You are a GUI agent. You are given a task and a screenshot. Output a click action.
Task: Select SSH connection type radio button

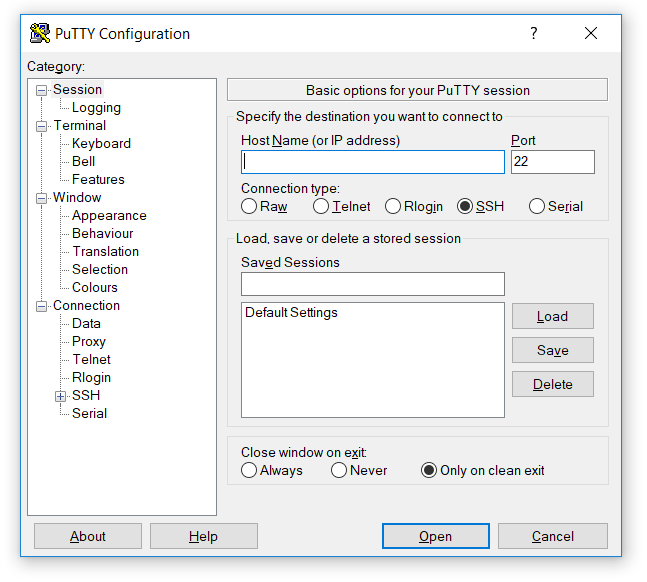point(465,206)
